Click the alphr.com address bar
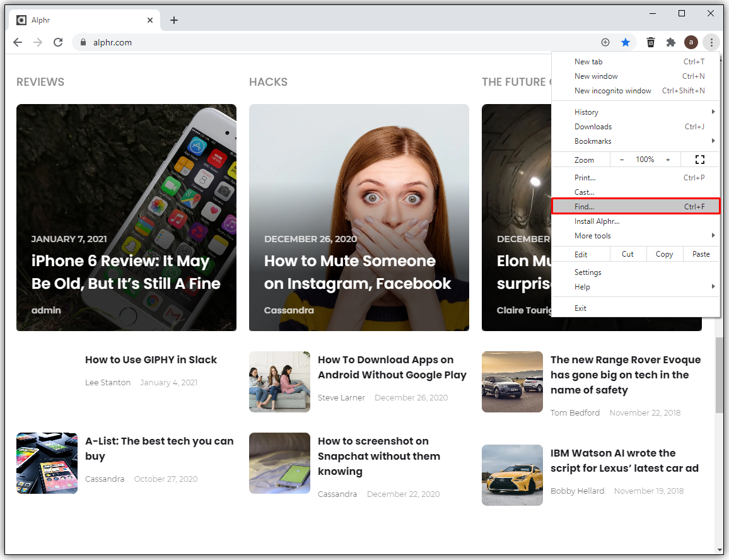Screen dimensions: 729x560 (x=315, y=42)
